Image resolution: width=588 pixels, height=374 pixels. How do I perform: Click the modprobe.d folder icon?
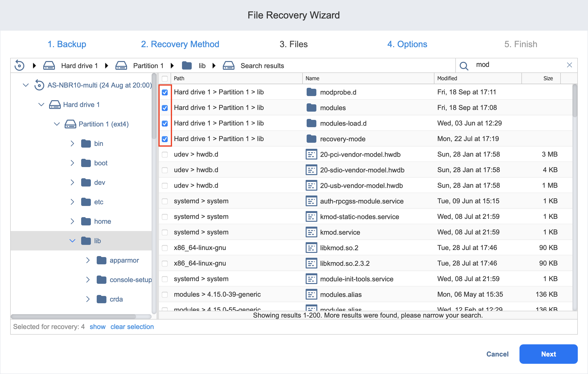(311, 92)
